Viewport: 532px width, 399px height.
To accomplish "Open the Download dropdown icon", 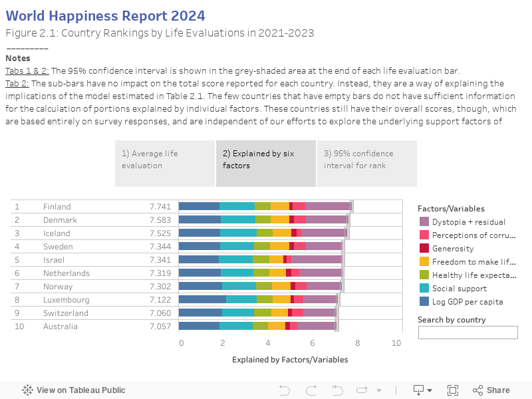I will tap(422, 390).
